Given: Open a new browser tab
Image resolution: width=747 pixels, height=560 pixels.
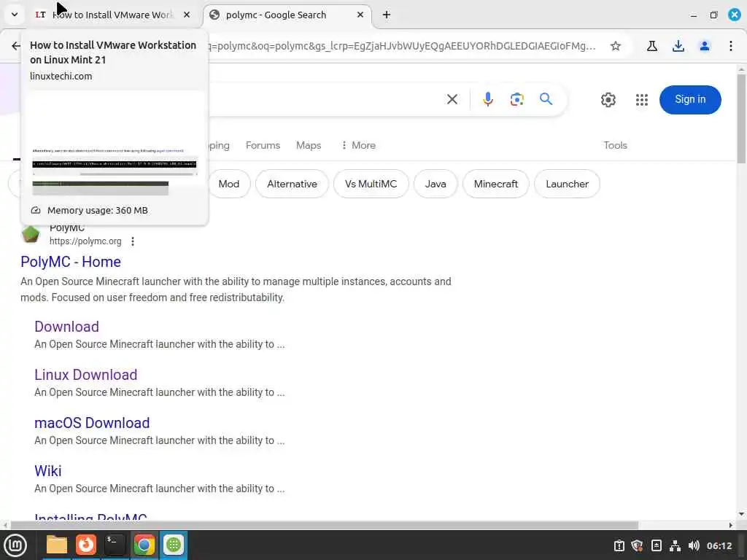Looking at the screenshot, I should pos(387,15).
